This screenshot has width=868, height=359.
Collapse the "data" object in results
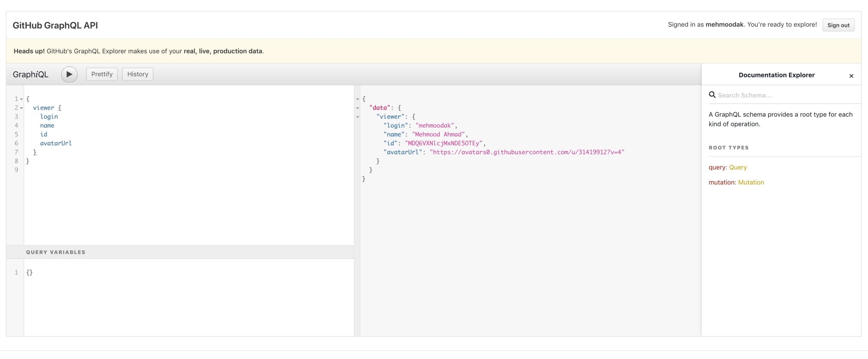point(357,108)
